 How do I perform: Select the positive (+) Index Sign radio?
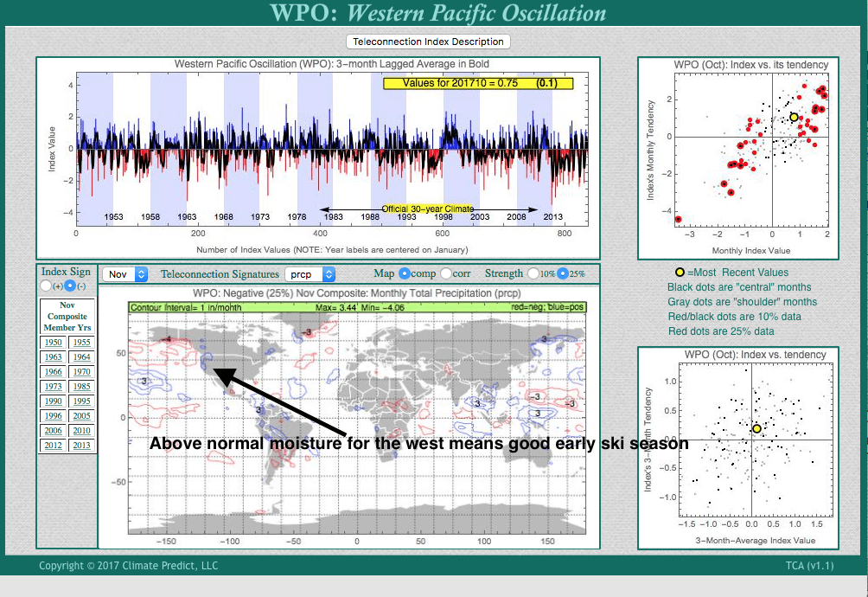[46, 286]
